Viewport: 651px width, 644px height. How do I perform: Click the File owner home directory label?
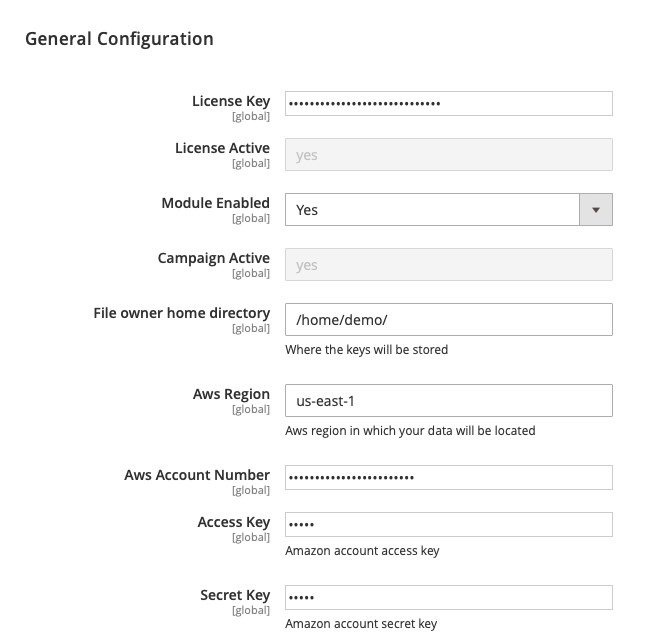(181, 313)
